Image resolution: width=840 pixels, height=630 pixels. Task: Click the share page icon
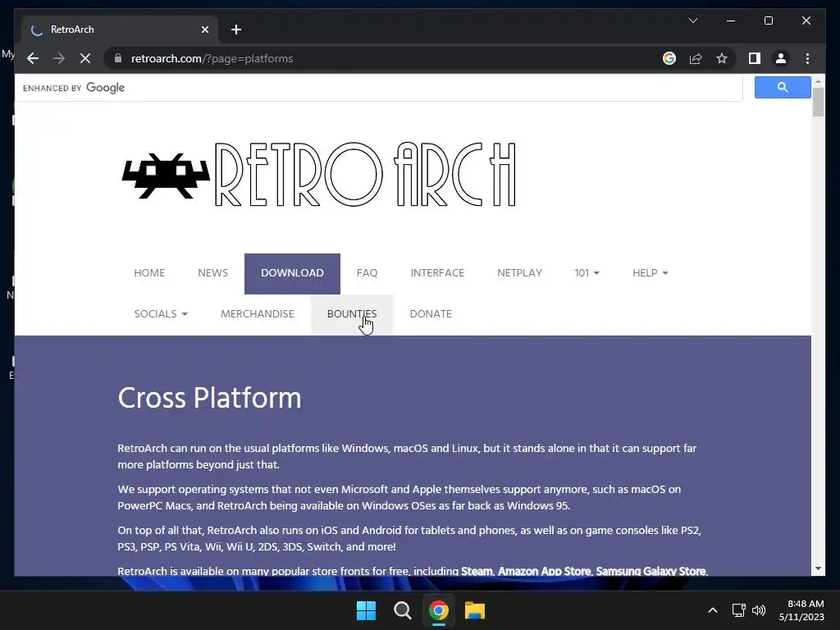[x=696, y=58]
